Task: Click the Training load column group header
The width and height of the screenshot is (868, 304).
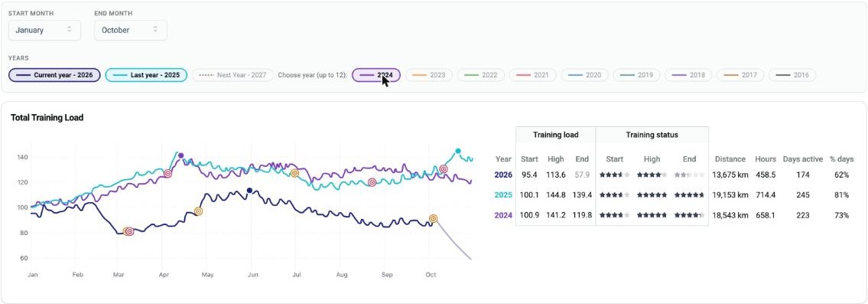Action: pyautogui.click(x=556, y=135)
